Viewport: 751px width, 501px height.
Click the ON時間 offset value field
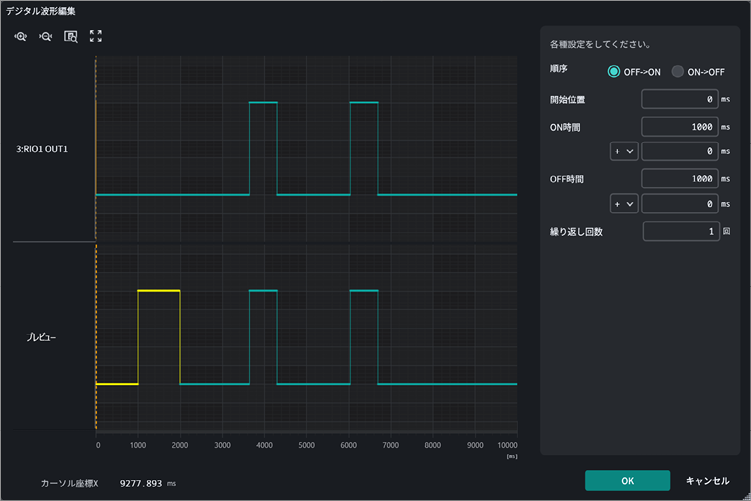(680, 151)
